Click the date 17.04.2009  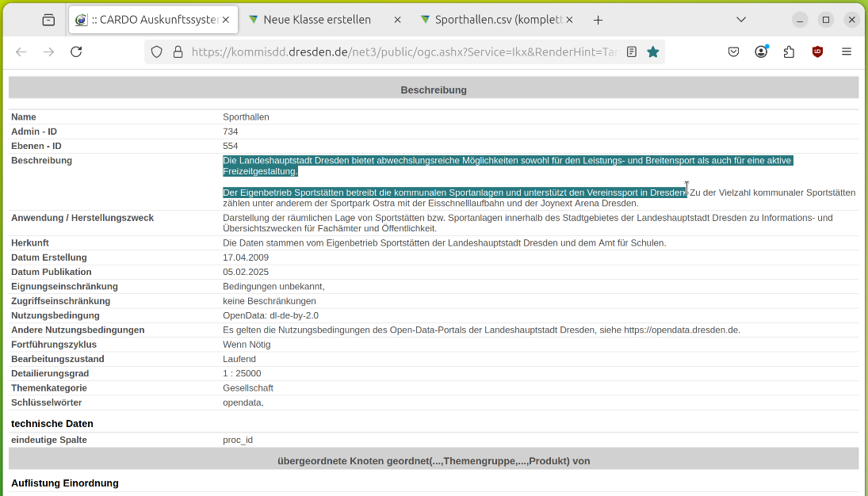click(246, 258)
